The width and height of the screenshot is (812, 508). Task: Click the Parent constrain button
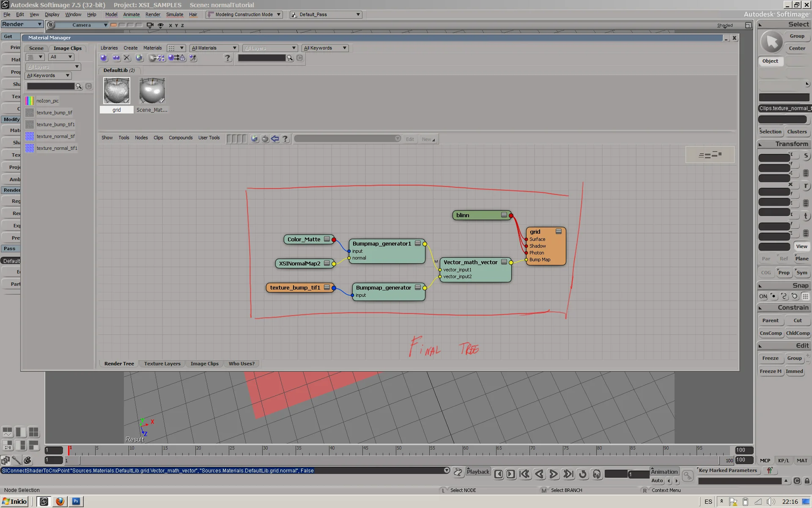point(770,320)
